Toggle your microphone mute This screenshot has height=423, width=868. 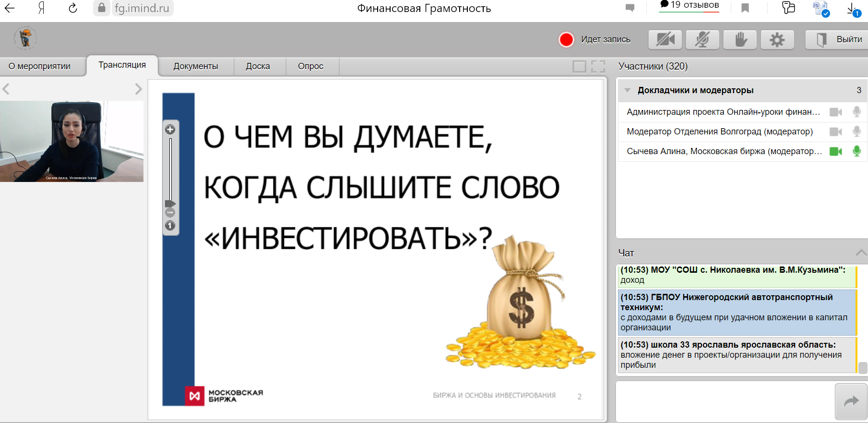click(702, 39)
